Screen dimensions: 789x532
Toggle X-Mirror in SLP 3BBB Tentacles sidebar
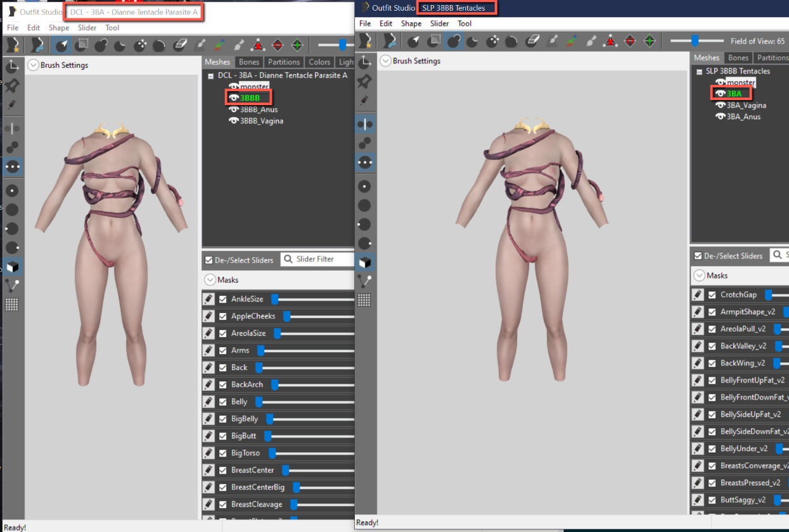point(364,124)
